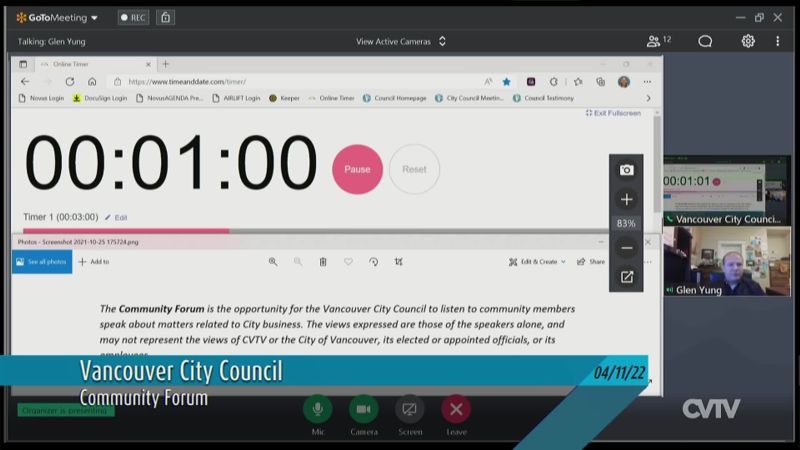Viewport: 800px width, 450px height.
Task: Click the browser vertical scrollbar
Action: [x=657, y=163]
